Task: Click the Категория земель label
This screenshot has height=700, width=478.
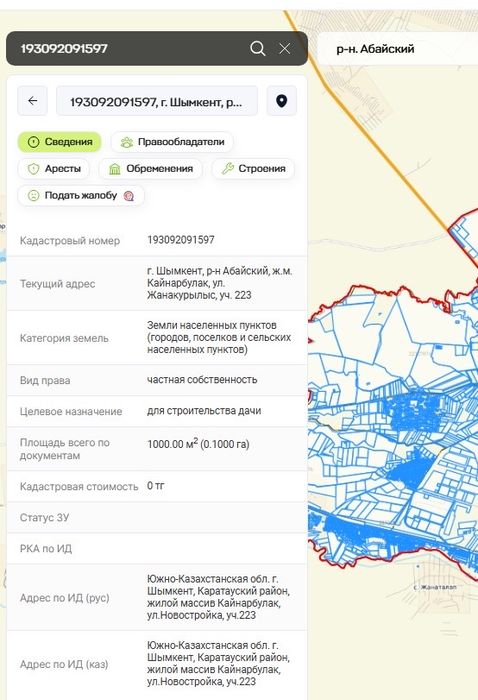Action: [x=64, y=338]
